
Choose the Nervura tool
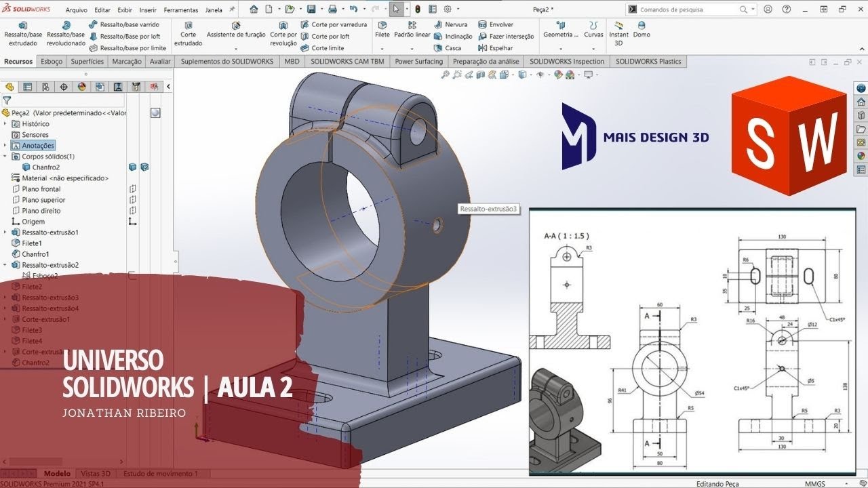coord(450,24)
